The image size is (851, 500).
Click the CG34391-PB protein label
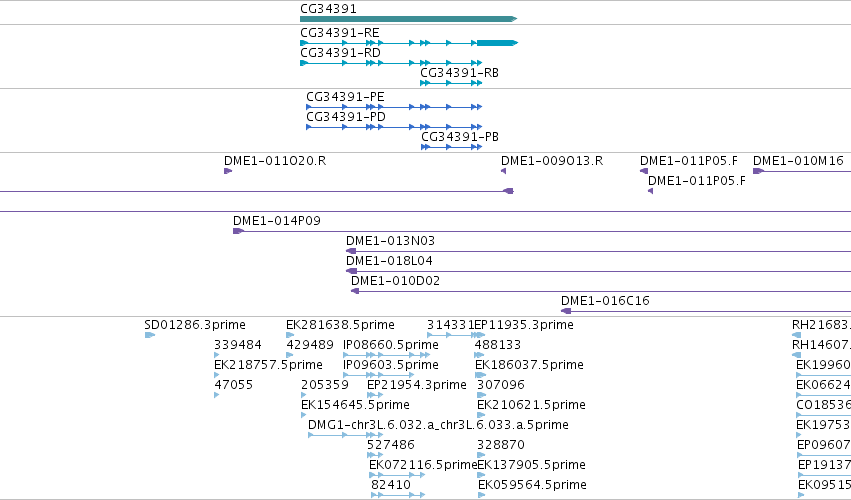click(x=460, y=137)
